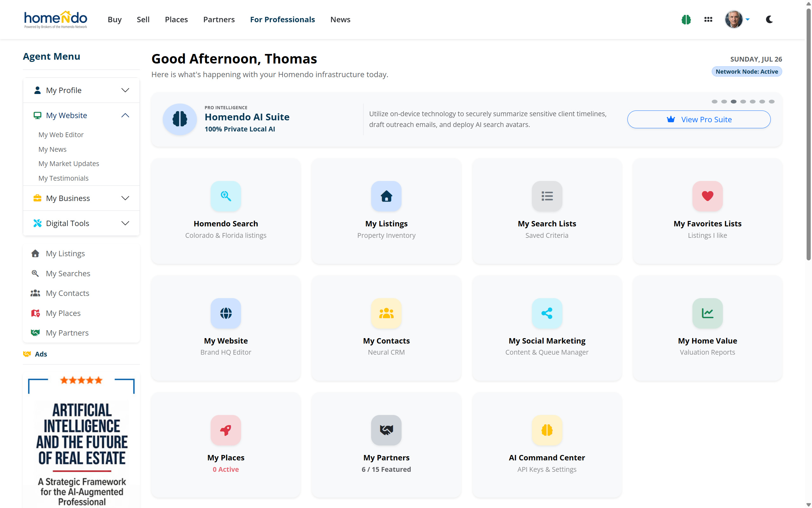Open My Web Editor submenu link

tap(61, 135)
